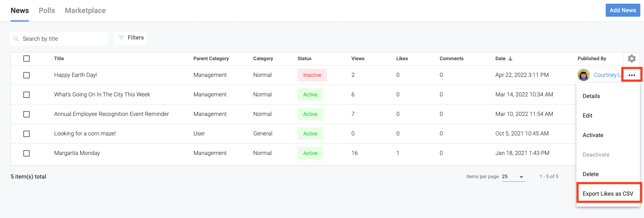
Task: Choose Export Likes as CSV from menu
Action: click(608, 194)
